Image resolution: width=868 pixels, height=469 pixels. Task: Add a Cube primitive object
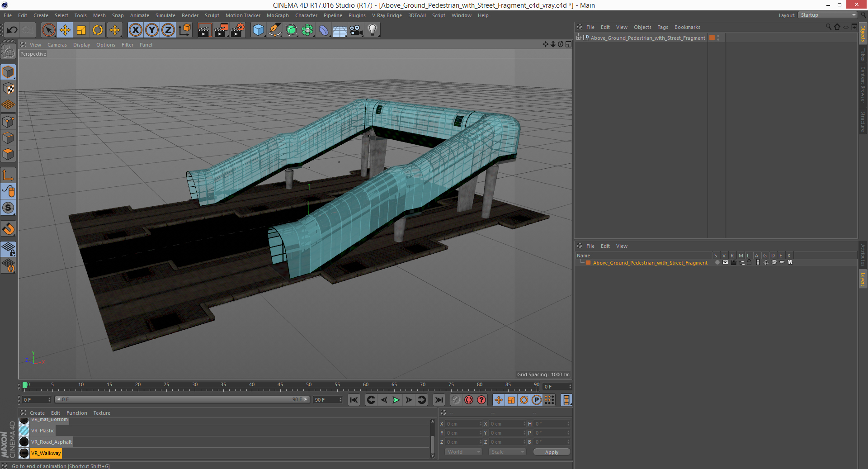[258, 30]
